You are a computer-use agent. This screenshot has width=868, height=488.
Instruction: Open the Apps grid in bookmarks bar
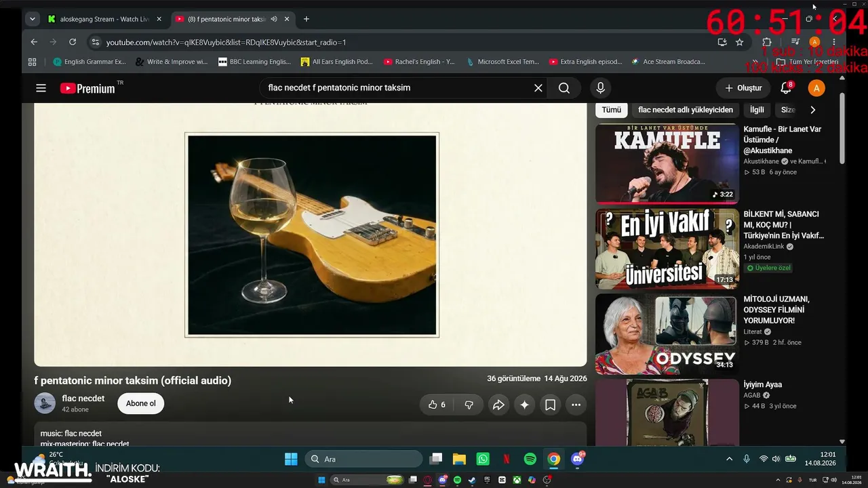[32, 62]
